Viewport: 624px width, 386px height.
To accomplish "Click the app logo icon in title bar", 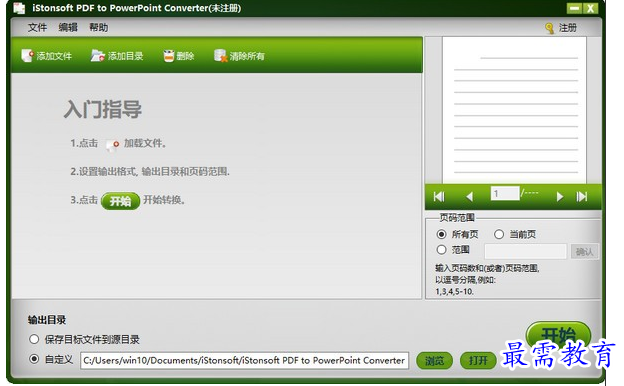I will pos(19,8).
